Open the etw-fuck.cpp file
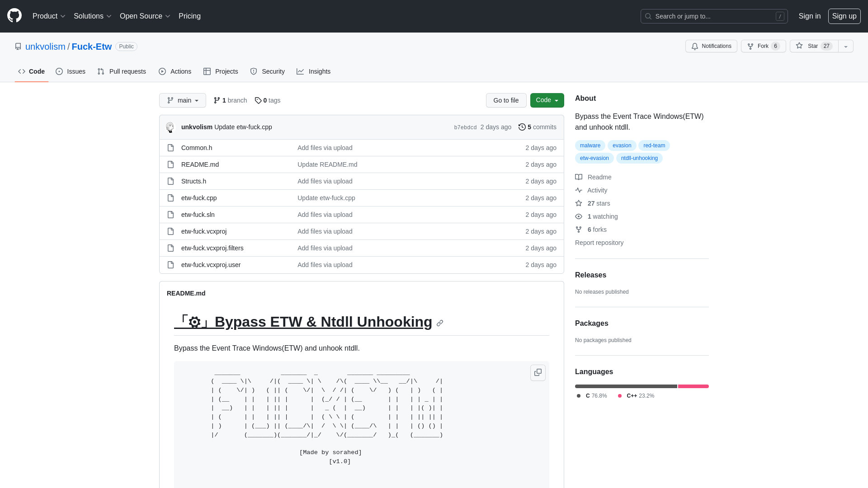The height and width of the screenshot is (488, 868). pos(199,198)
